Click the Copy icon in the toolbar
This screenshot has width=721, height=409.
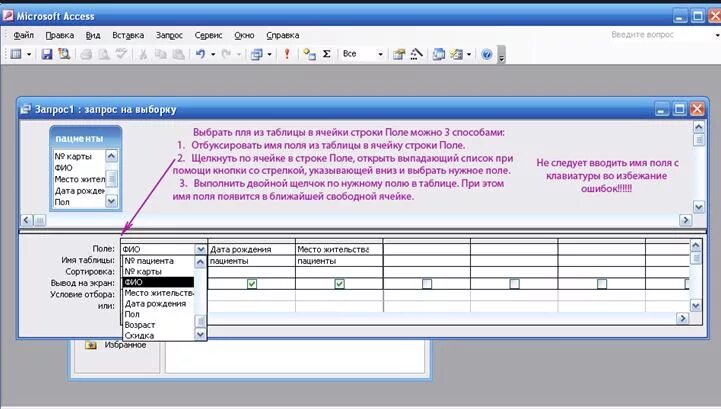pos(160,54)
